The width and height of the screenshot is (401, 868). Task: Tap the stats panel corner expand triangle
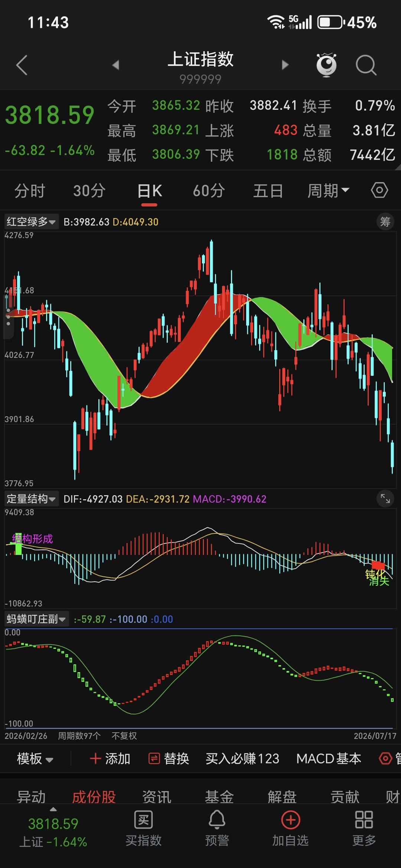(x=397, y=167)
